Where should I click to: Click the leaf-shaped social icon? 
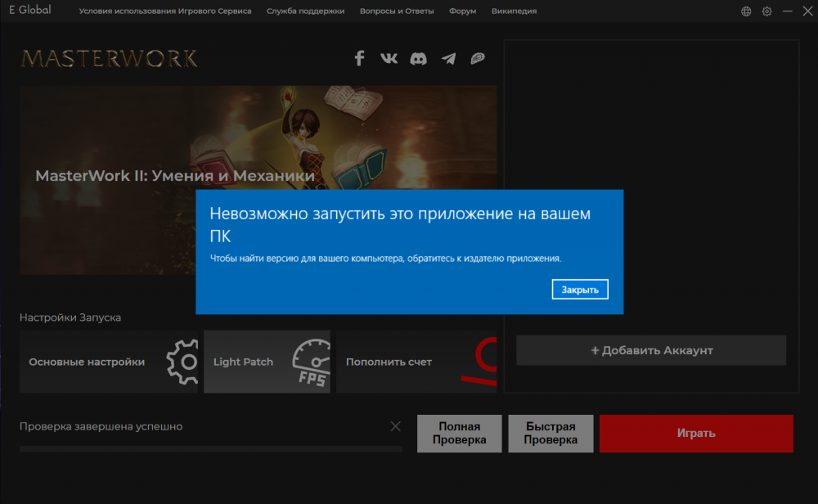478,58
